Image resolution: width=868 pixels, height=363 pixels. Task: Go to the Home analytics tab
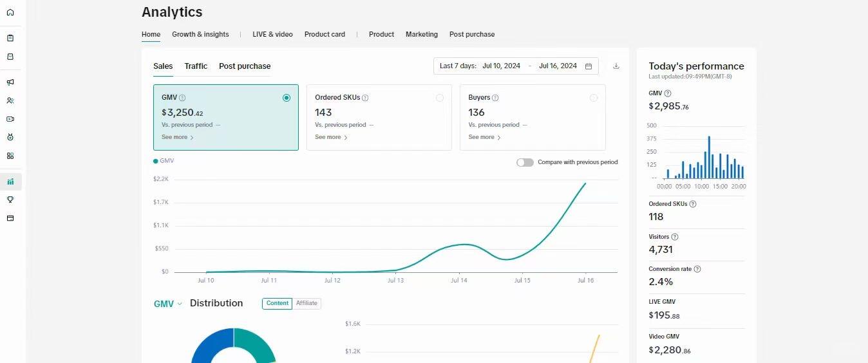point(151,34)
